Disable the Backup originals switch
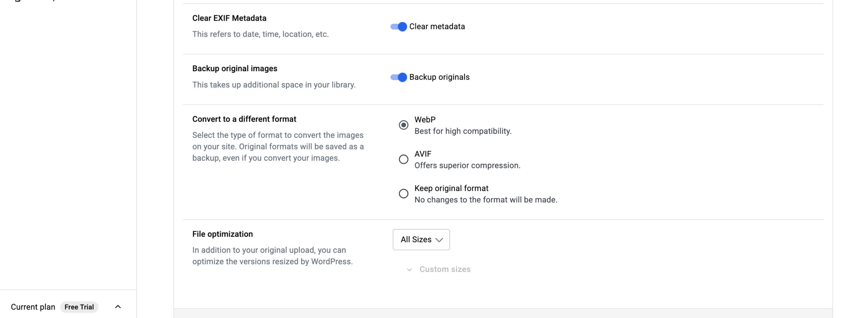Screen dimensions: 868x318 398,77
